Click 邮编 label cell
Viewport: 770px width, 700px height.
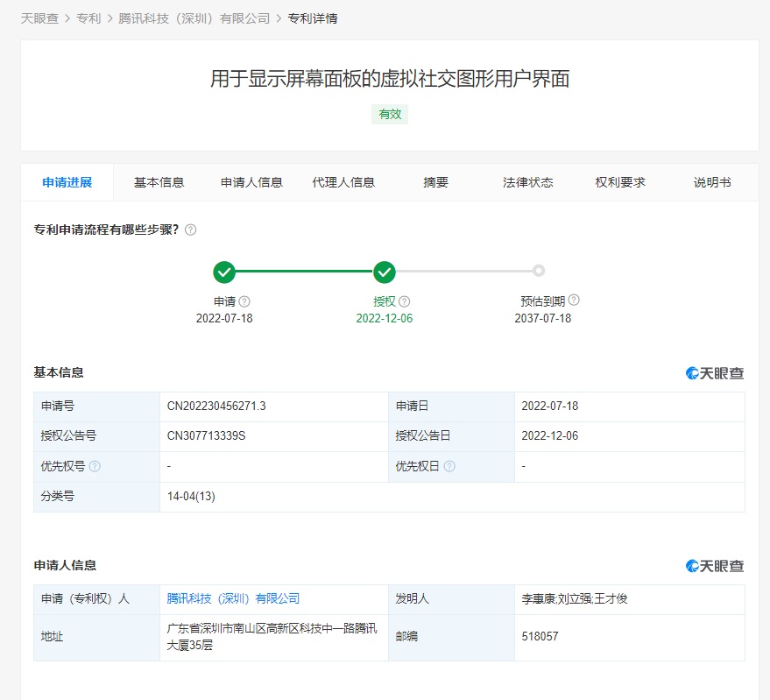[451, 638]
